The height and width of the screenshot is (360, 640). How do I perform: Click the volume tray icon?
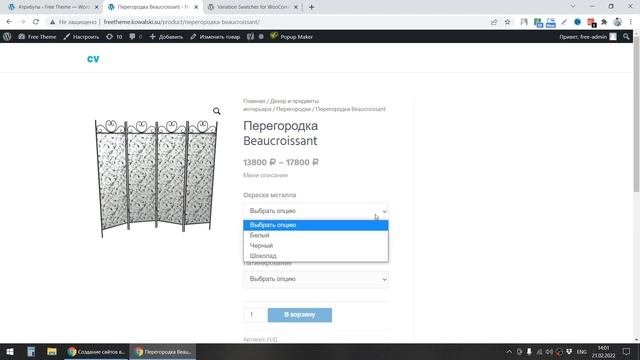coord(549,351)
